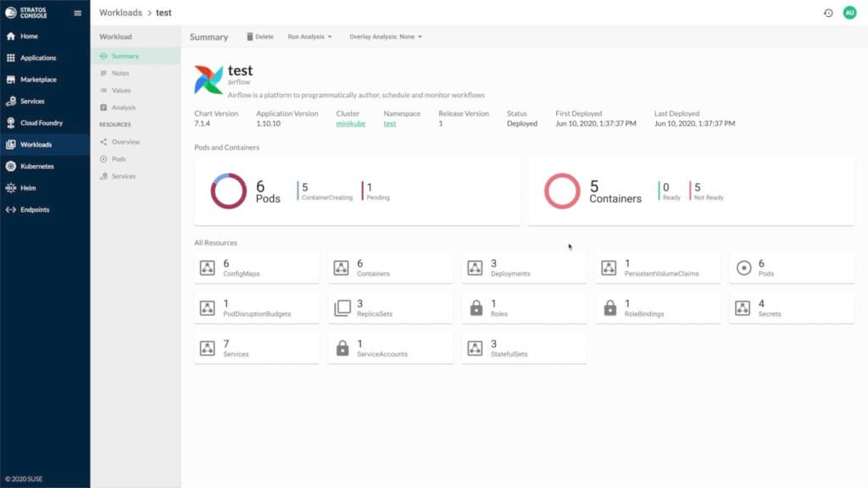
Task: Click the ConfigMaps card icon
Action: tap(207, 268)
